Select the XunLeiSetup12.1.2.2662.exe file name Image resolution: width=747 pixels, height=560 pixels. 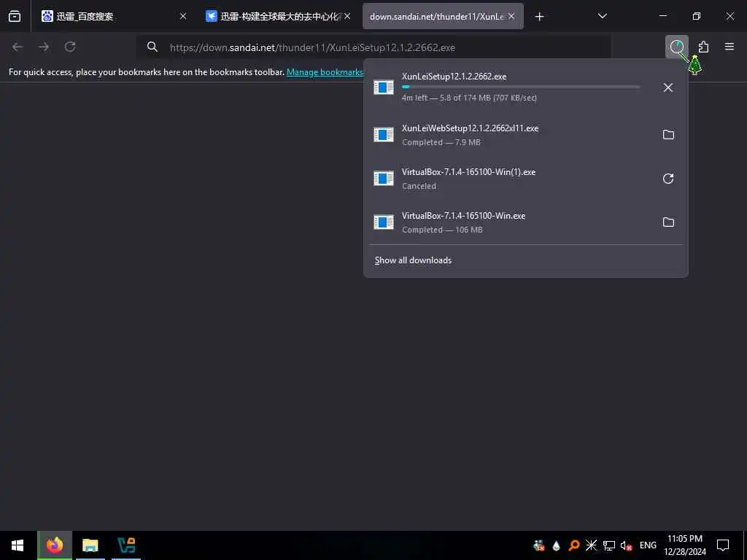(x=454, y=76)
